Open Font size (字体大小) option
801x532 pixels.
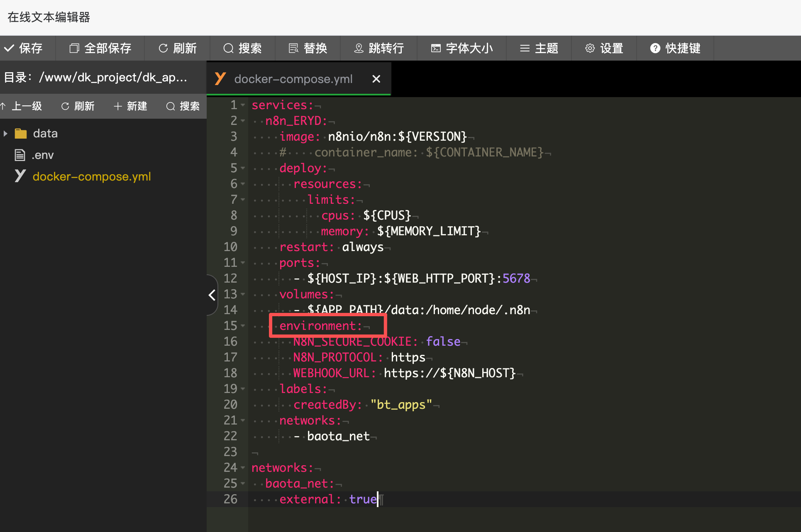(435, 49)
